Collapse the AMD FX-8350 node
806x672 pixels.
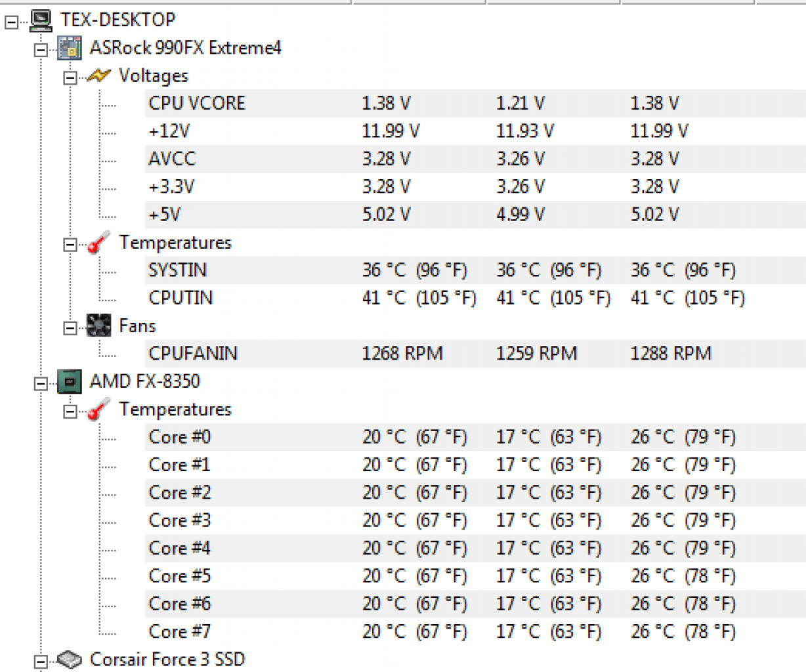coord(41,383)
